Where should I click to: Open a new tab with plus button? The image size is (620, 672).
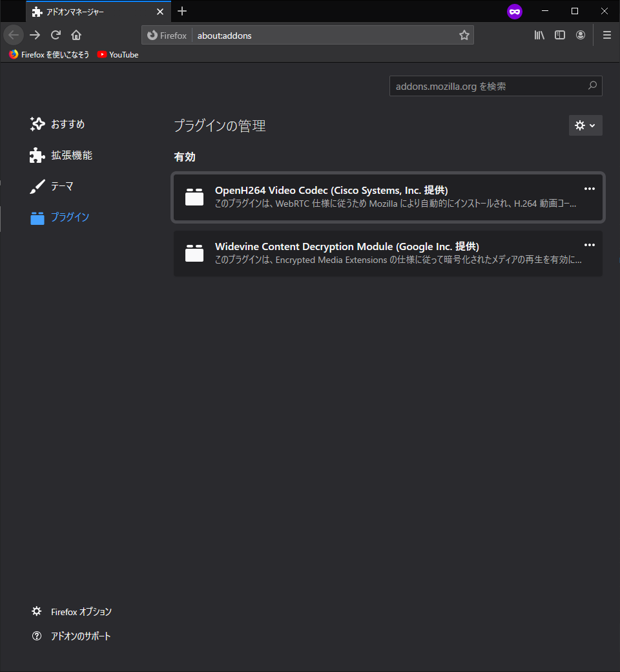pyautogui.click(x=182, y=11)
